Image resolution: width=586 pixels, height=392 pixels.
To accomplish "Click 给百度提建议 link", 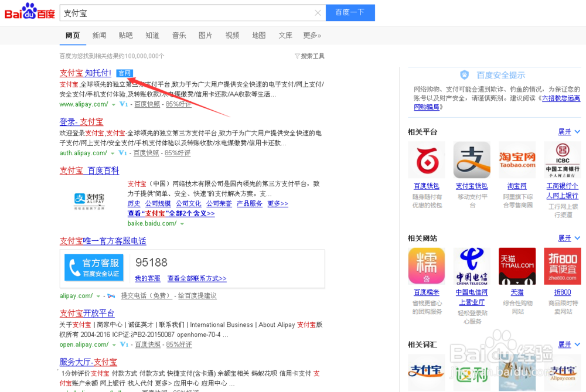I will pos(197,296).
